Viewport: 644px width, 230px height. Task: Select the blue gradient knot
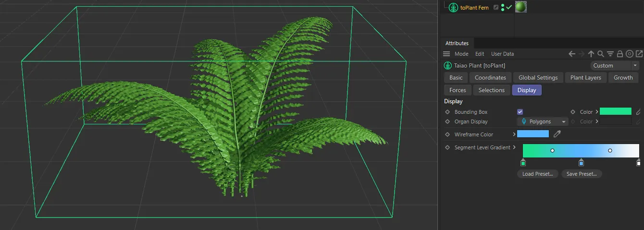tap(581, 163)
